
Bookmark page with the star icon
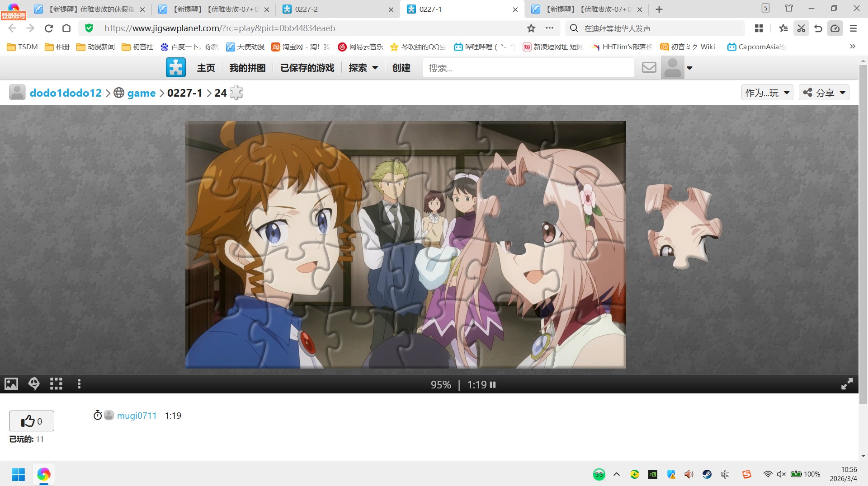pyautogui.click(x=531, y=28)
